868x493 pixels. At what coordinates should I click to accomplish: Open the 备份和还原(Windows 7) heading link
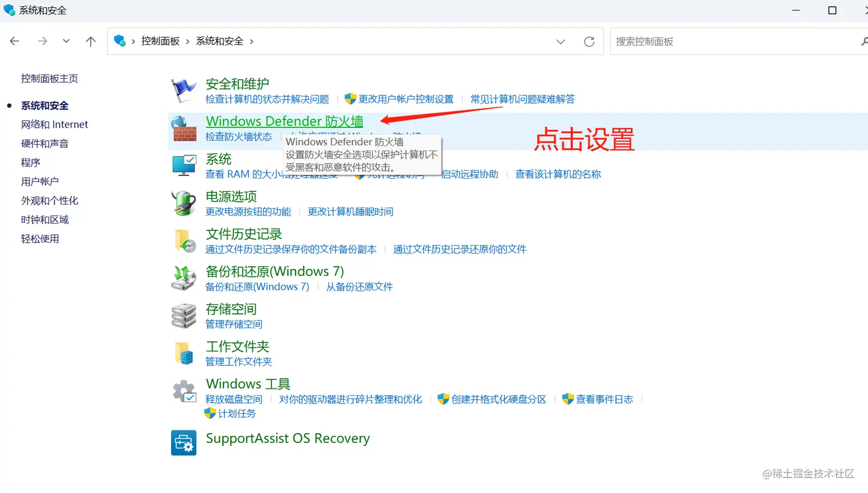(x=274, y=271)
